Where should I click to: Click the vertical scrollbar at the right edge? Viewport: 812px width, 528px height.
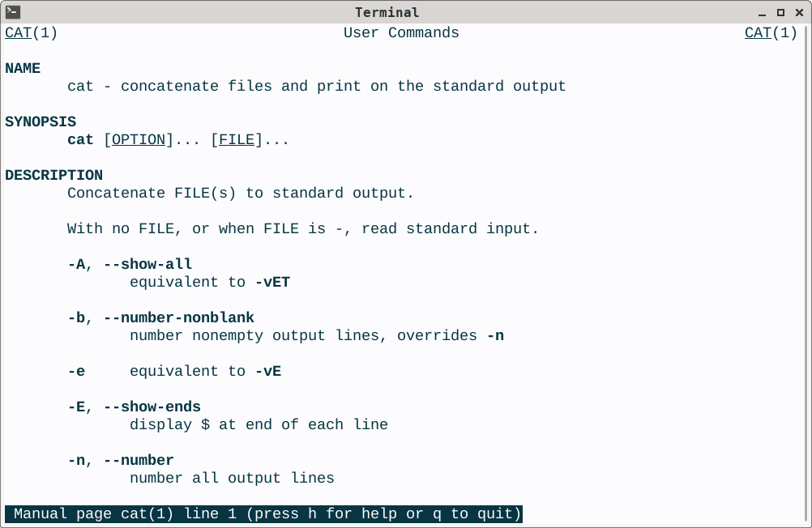[807, 274]
